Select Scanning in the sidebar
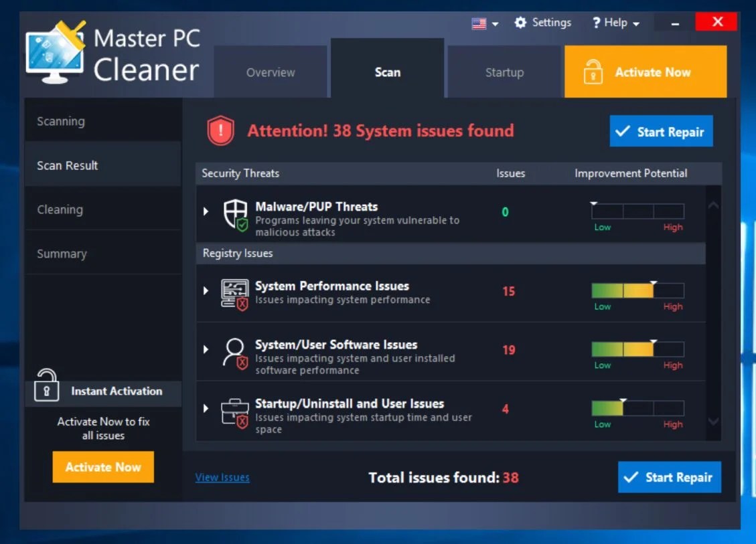This screenshot has width=756, height=544. point(103,121)
